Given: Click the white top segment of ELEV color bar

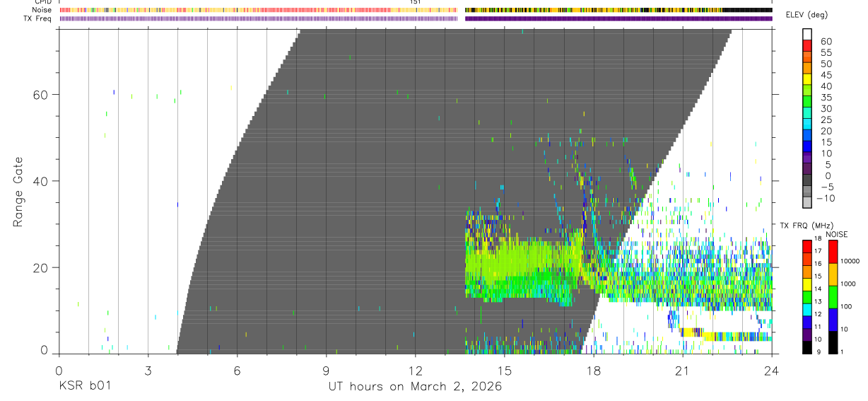Looking at the screenshot, I should (807, 35).
